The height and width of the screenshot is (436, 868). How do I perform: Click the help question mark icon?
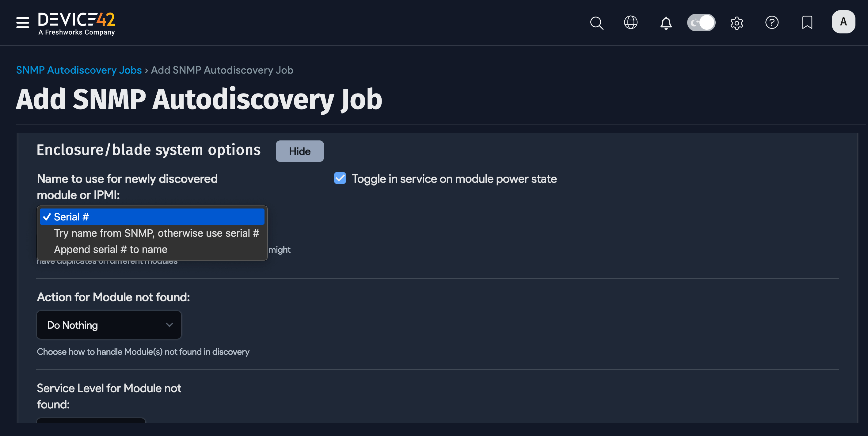[772, 23]
